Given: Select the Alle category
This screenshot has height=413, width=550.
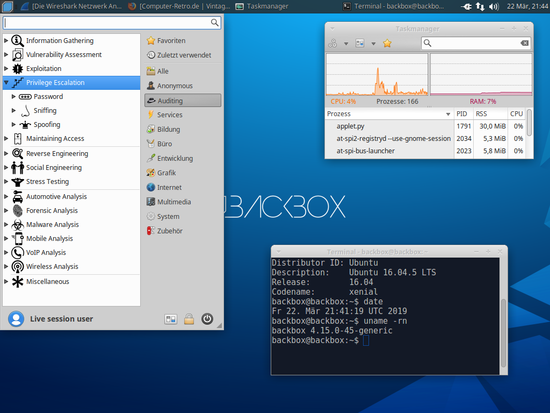Looking at the screenshot, I should click(x=183, y=71).
